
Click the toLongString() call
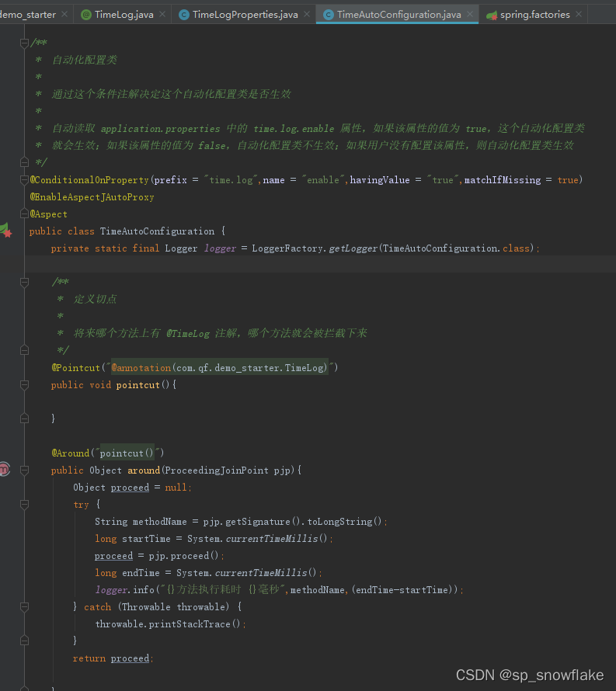click(x=344, y=521)
